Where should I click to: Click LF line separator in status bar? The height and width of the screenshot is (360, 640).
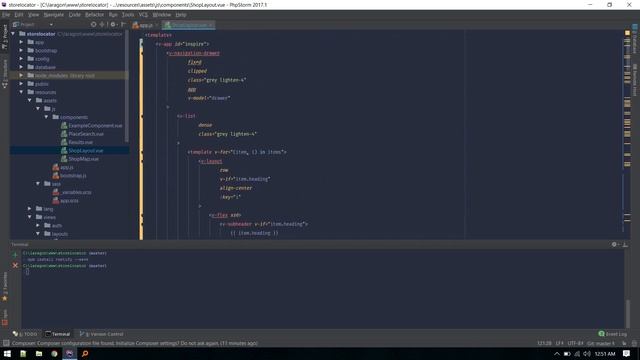point(559,343)
